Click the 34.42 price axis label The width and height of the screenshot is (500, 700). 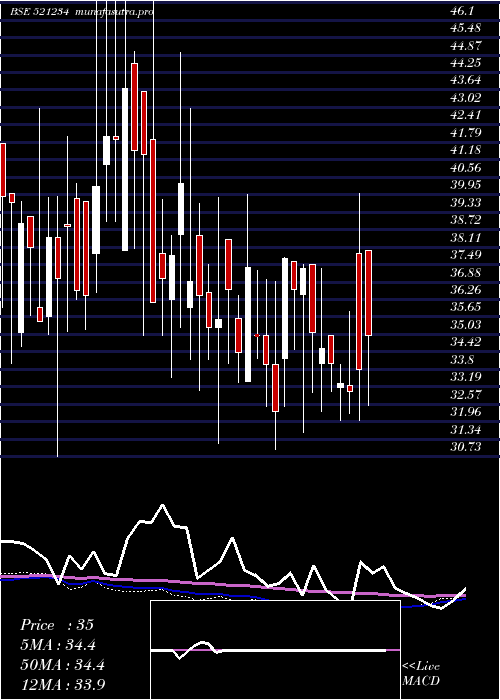click(465, 342)
